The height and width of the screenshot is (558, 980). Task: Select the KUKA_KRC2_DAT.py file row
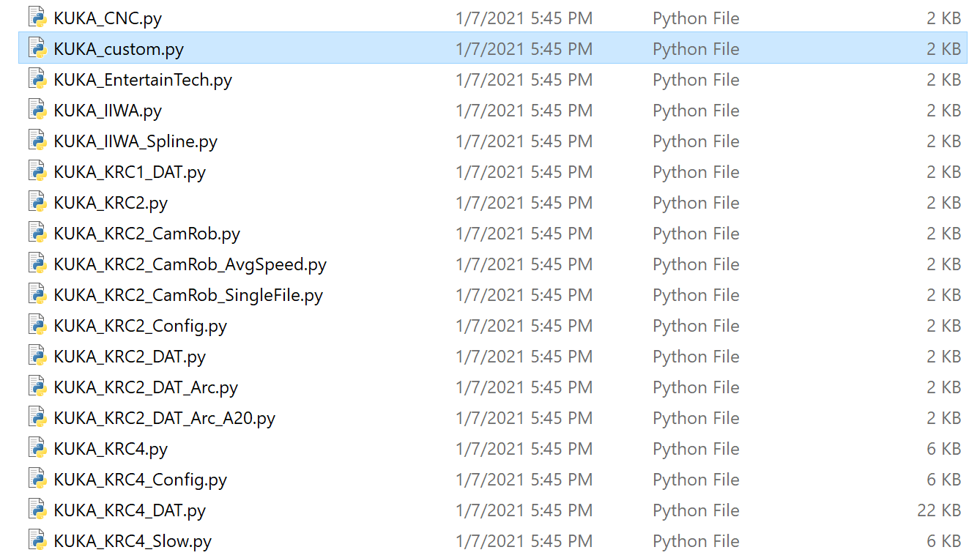pos(492,357)
